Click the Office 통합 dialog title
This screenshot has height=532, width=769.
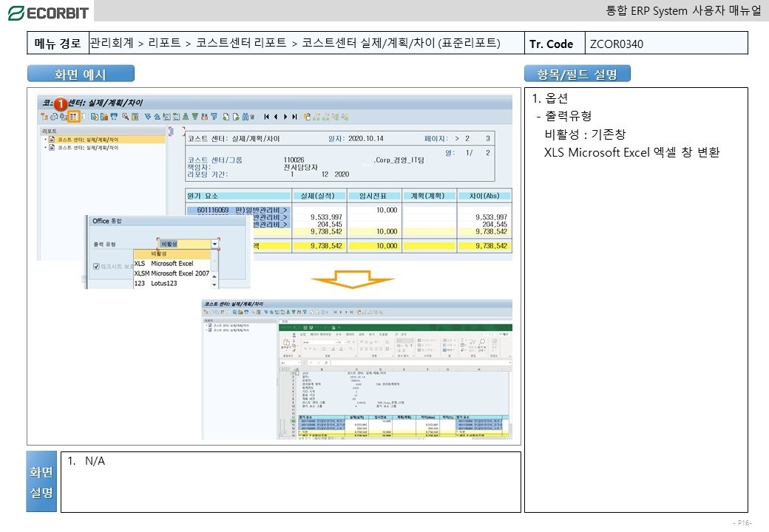coord(107,221)
